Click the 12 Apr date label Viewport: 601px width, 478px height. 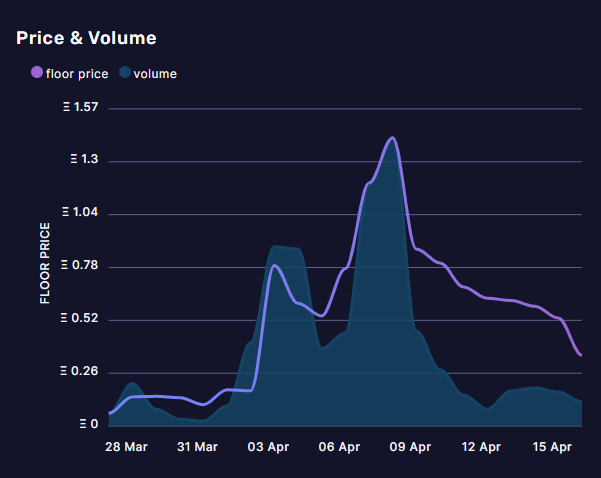click(x=481, y=446)
